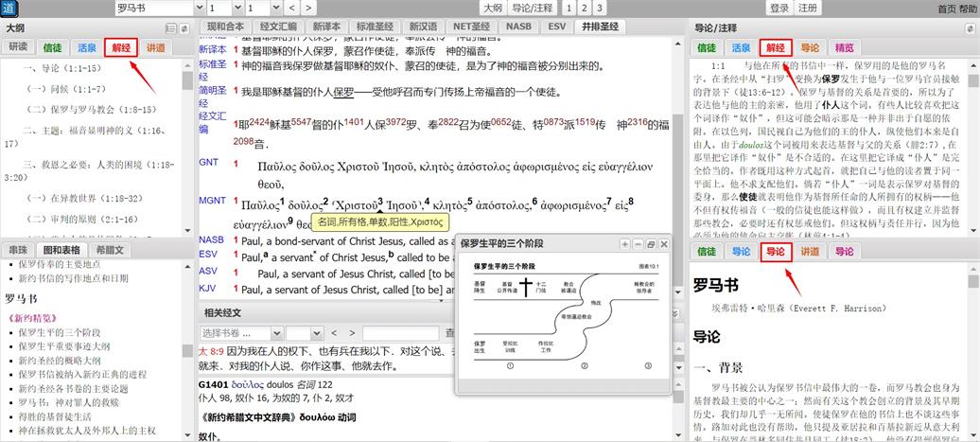Click the 导论/注释 panel sync icon
This screenshot has width=980, height=442.
click(970, 29)
